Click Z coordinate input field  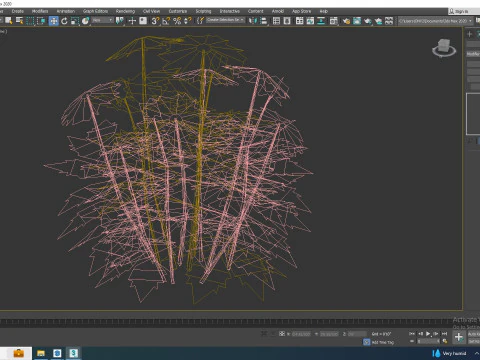coord(357,334)
